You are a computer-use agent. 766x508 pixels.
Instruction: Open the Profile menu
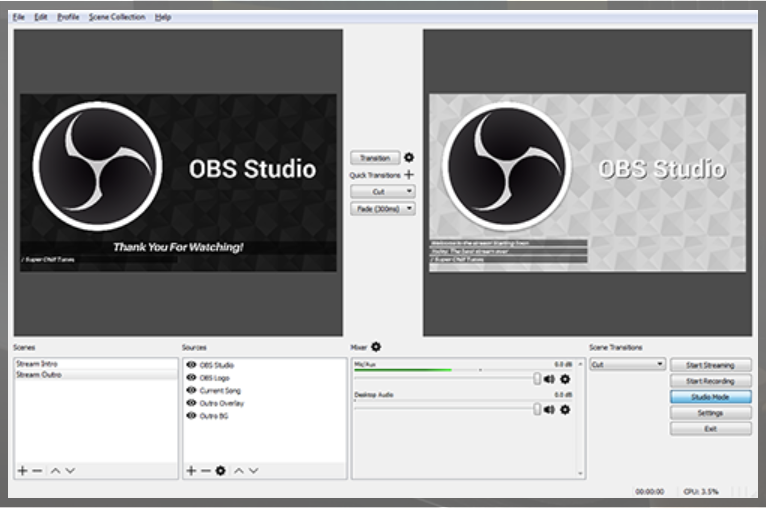point(68,17)
